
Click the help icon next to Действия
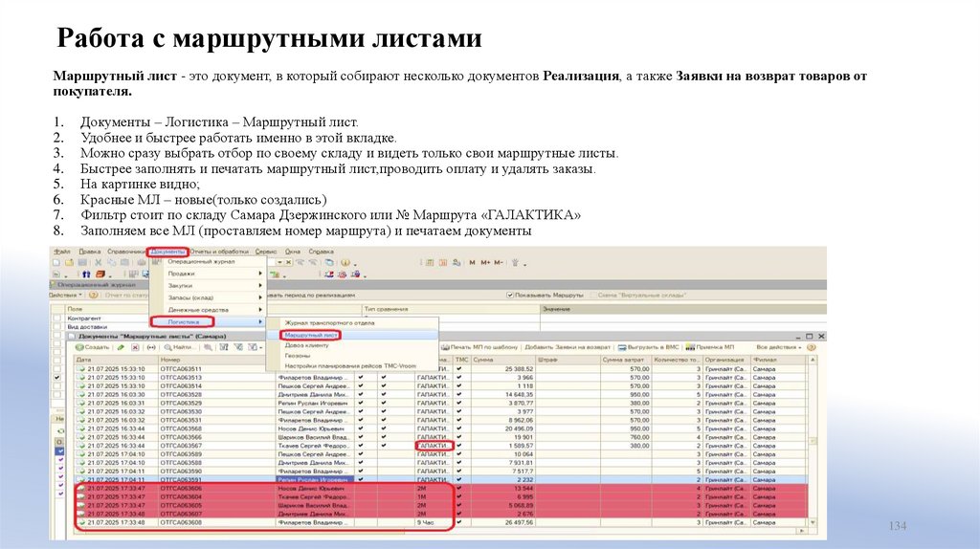click(x=93, y=295)
